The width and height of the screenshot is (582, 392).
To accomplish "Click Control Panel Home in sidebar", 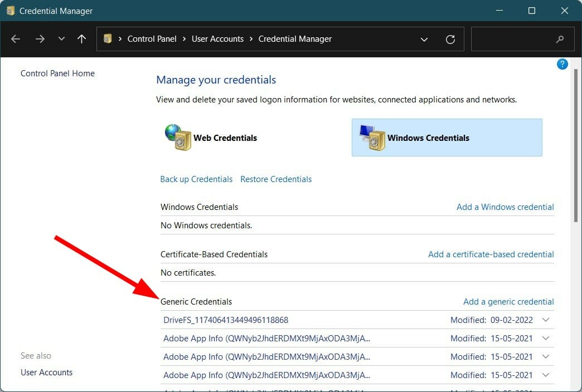I will click(x=57, y=73).
